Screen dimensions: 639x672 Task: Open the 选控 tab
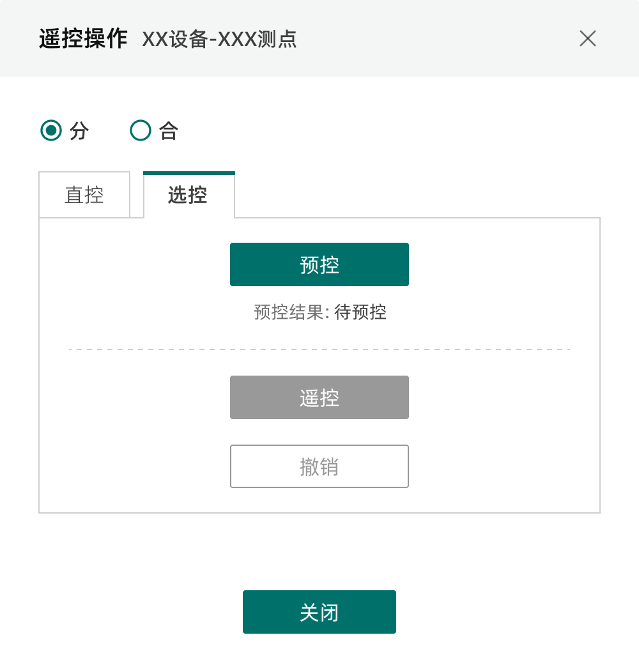pyautogui.click(x=188, y=195)
